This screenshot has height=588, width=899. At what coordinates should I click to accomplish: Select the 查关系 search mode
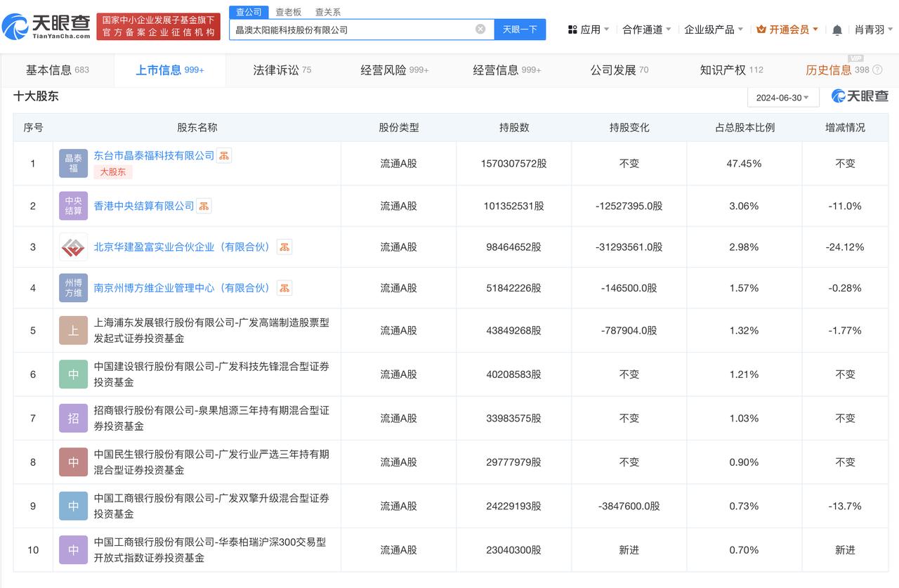click(328, 12)
